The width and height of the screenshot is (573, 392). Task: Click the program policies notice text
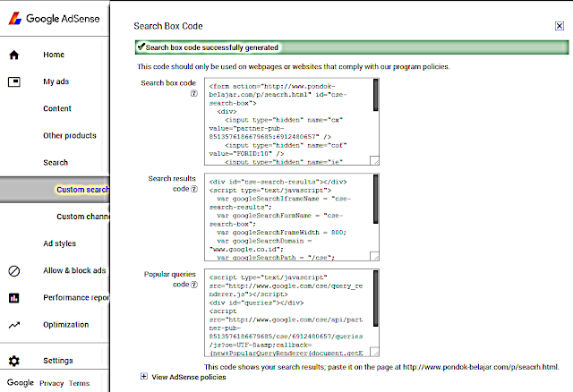[x=293, y=66]
